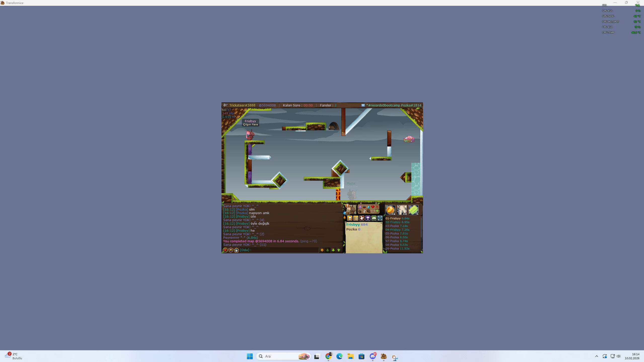Click record row '09-Pozka 11.52s'

pyautogui.click(x=397, y=249)
